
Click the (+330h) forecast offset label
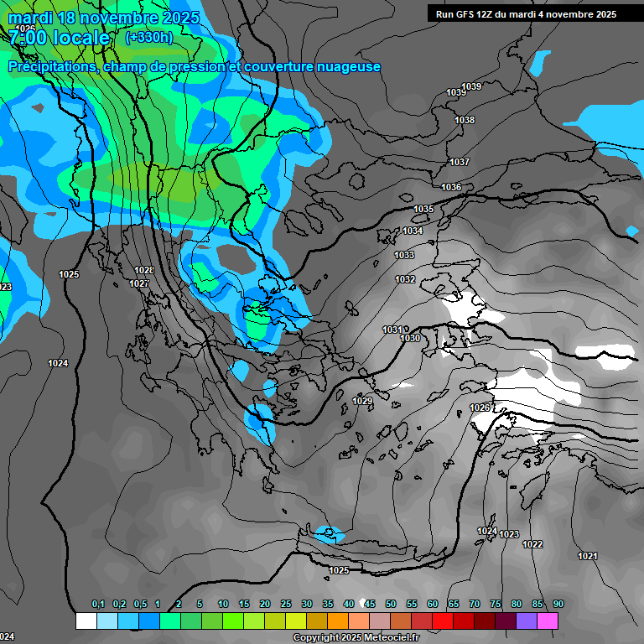pyautogui.click(x=148, y=38)
